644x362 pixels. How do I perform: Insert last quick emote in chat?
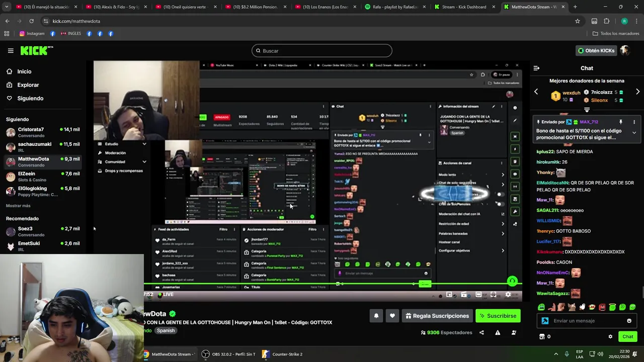pos(632,307)
